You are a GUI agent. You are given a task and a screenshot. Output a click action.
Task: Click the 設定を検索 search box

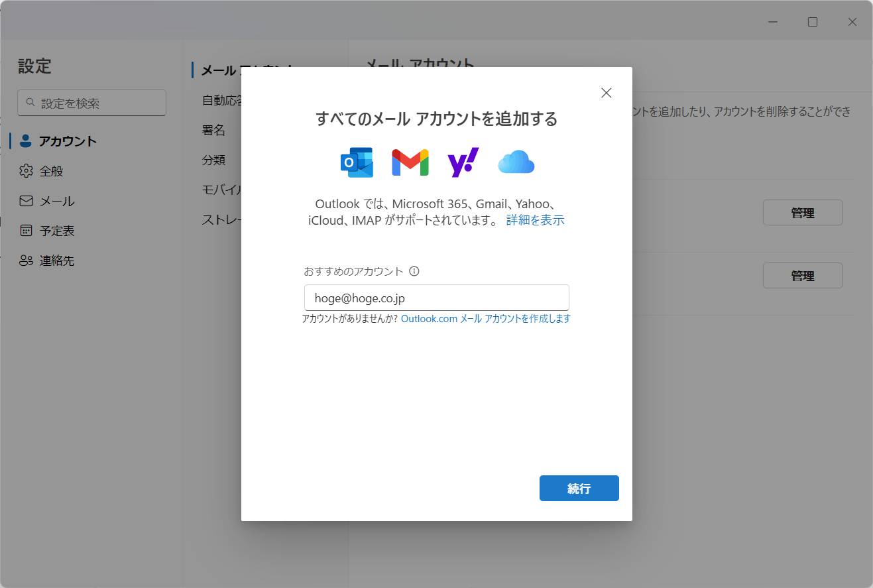pyautogui.click(x=91, y=103)
